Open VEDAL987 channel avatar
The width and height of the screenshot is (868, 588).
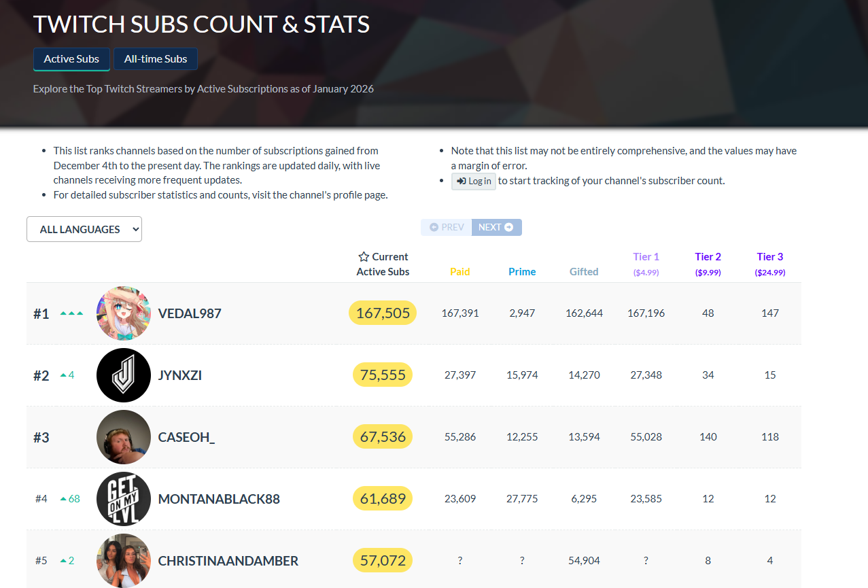click(x=124, y=313)
